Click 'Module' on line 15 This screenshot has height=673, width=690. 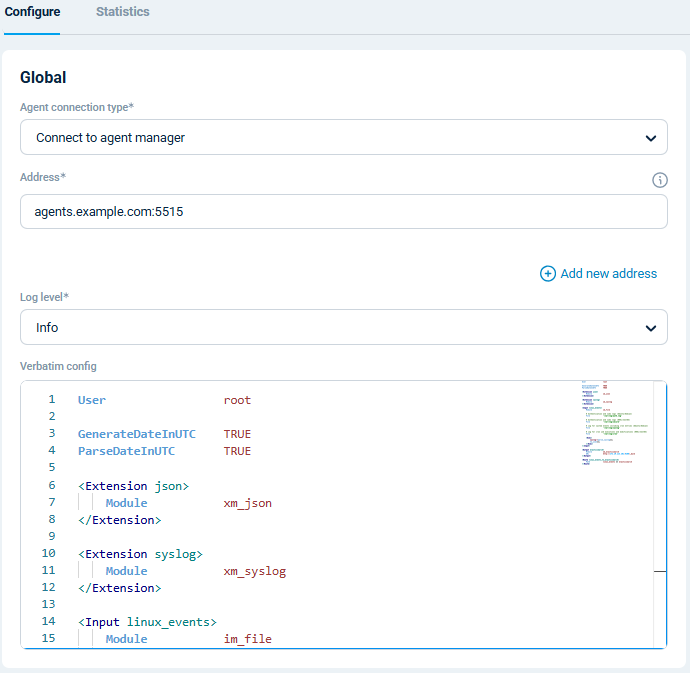[x=126, y=639]
